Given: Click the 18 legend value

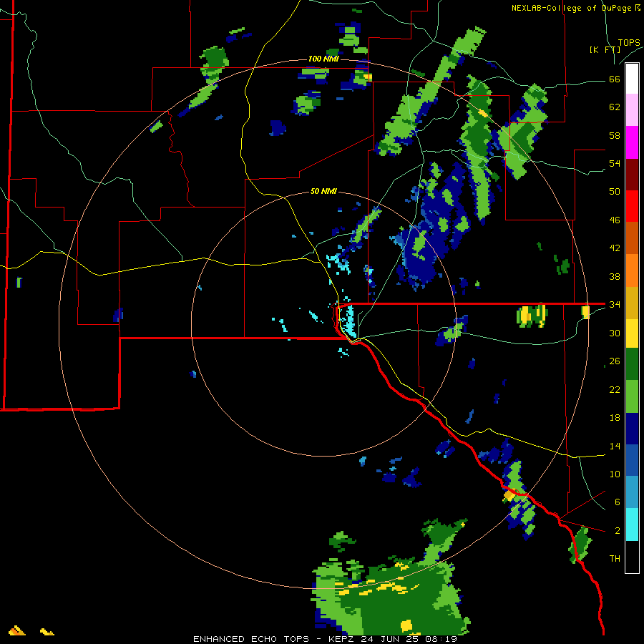Looking at the screenshot, I should (x=615, y=418).
